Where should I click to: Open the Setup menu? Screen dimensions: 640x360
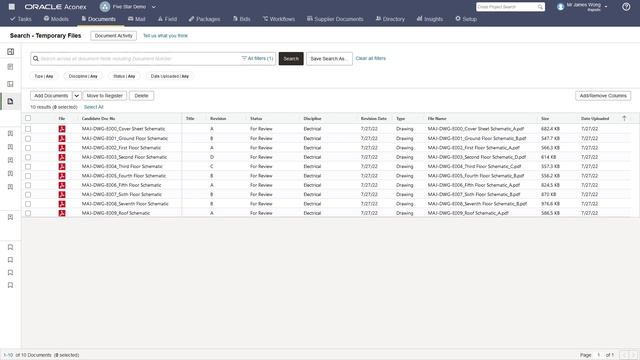pyautogui.click(x=466, y=19)
